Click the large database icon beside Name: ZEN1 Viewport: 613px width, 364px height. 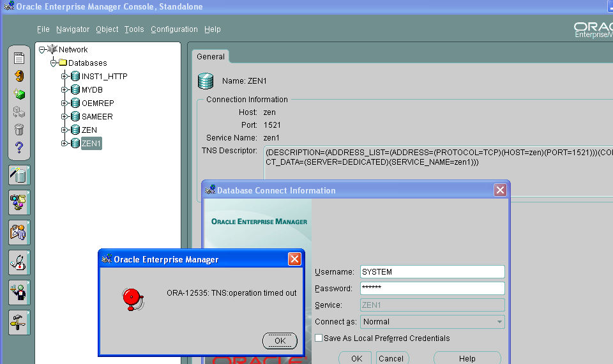206,81
